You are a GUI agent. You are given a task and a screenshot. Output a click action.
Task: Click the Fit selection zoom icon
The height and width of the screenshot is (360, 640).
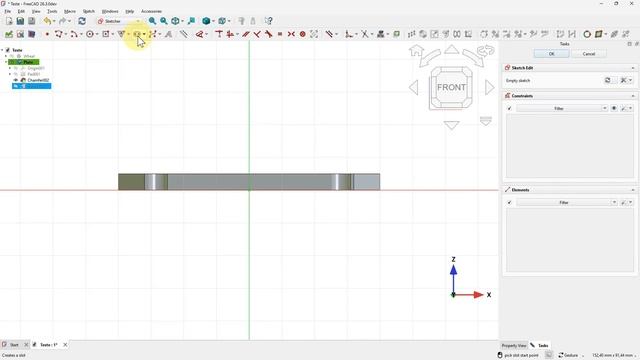point(164,21)
